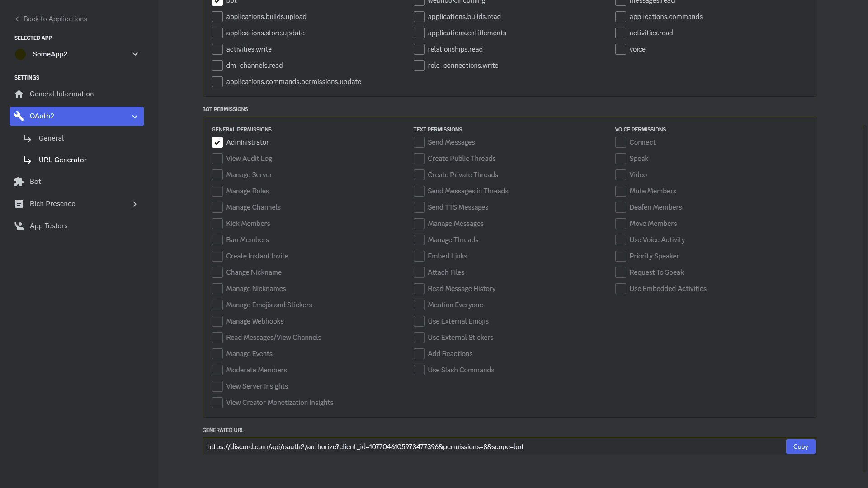Click the Bot section icon

coord(19,182)
